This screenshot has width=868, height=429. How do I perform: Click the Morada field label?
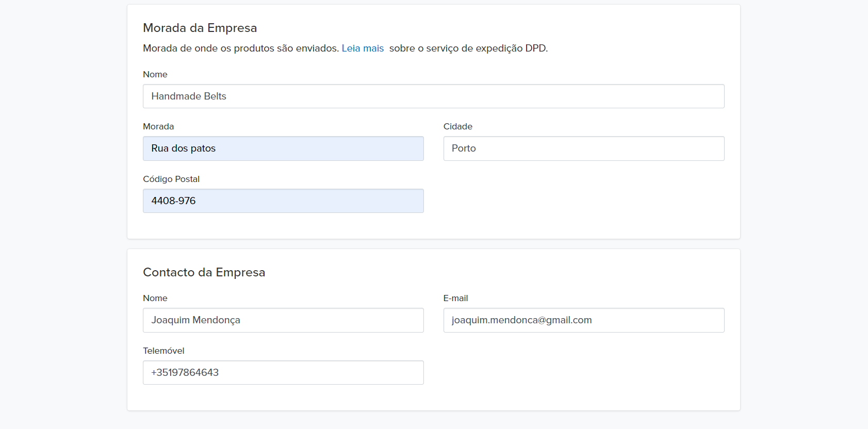[x=158, y=126]
